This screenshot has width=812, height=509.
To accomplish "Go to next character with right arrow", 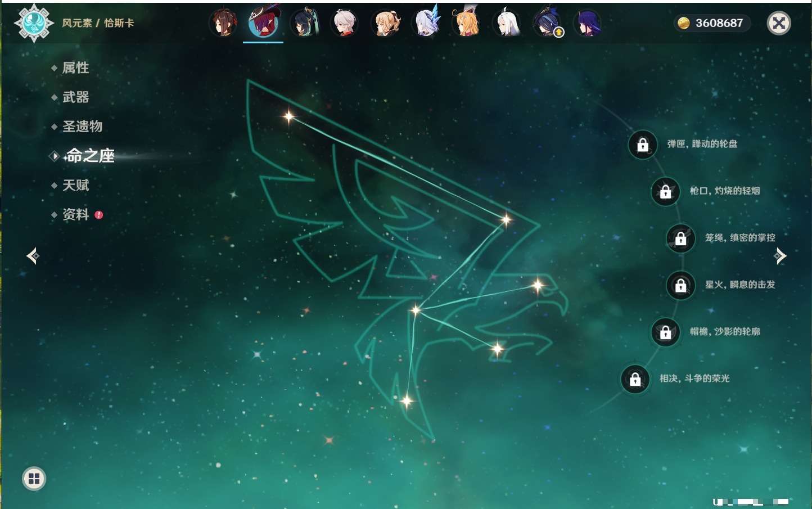I will click(x=780, y=256).
